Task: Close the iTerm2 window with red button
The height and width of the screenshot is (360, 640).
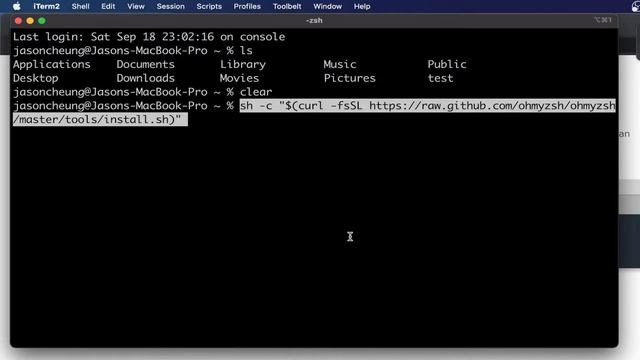Action: 18,20
